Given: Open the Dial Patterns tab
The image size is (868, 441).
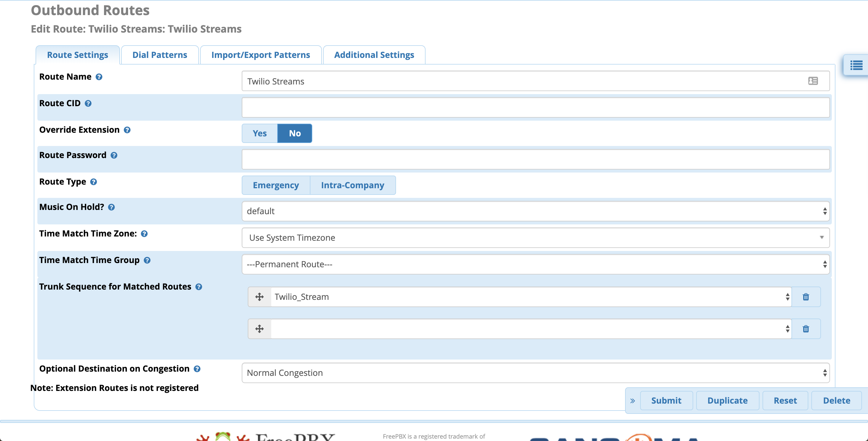Looking at the screenshot, I should point(160,55).
